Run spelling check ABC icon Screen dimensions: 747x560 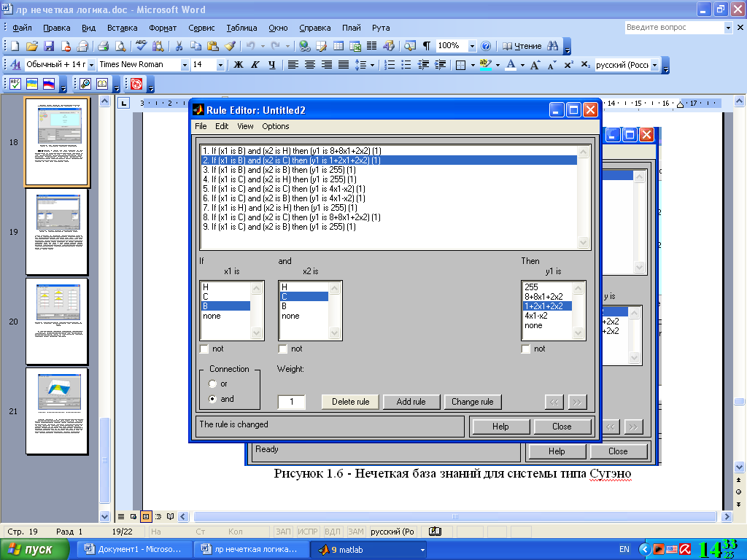141,46
